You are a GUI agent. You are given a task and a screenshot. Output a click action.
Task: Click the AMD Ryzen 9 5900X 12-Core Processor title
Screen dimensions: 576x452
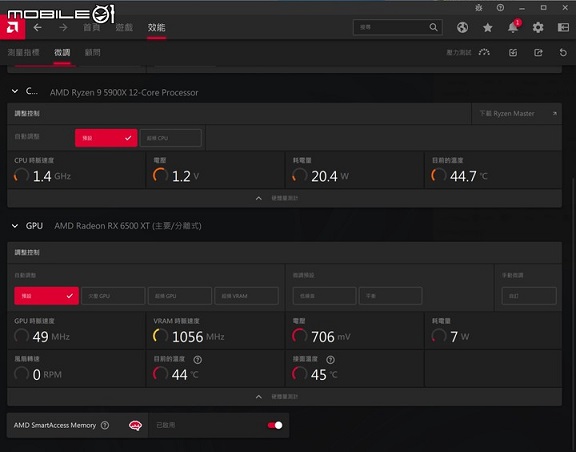coord(124,93)
